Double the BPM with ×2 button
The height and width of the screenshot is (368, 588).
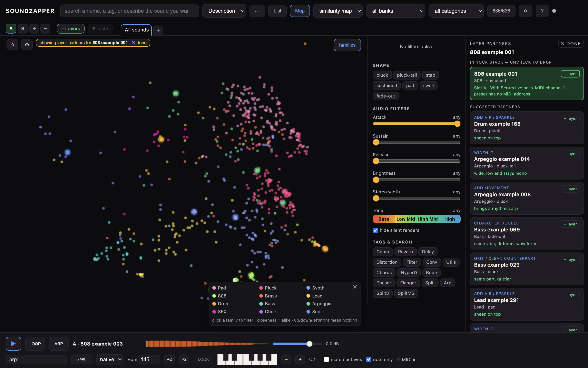184,359
